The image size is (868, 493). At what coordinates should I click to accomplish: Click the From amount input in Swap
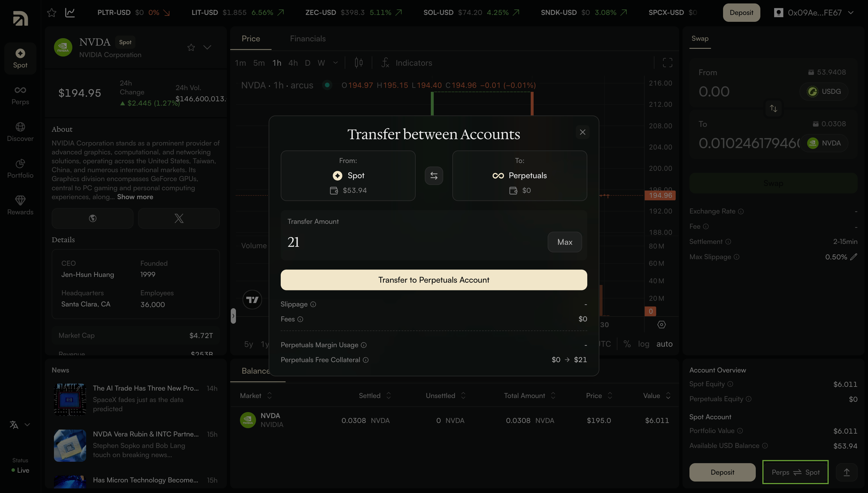[x=747, y=92]
